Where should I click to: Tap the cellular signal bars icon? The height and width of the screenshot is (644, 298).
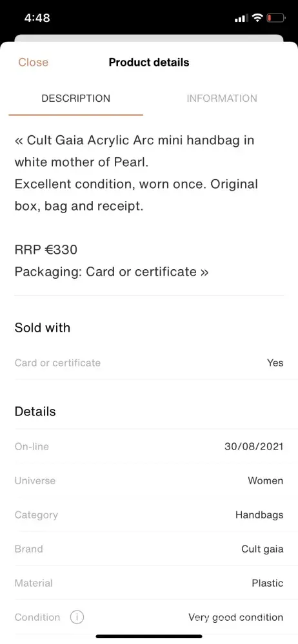pos(241,19)
